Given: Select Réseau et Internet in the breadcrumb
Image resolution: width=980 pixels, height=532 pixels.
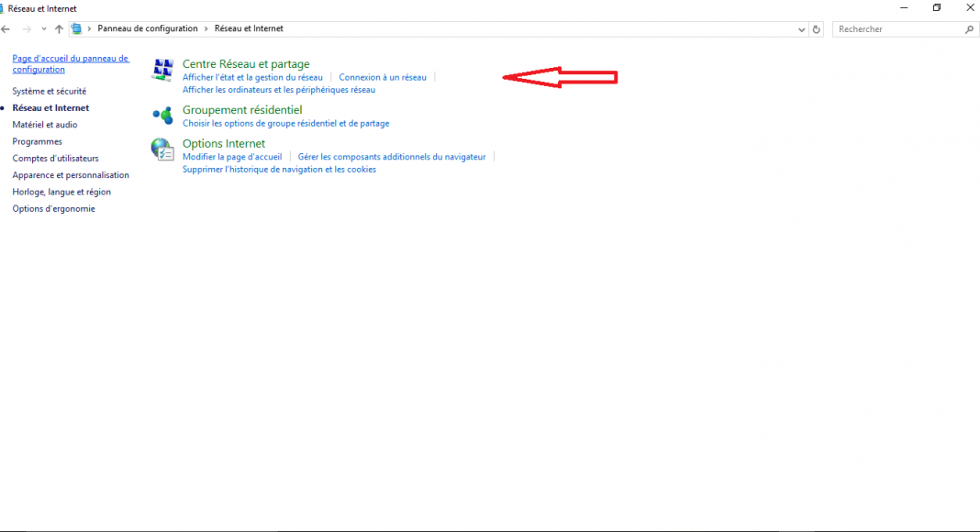Looking at the screenshot, I should [249, 28].
